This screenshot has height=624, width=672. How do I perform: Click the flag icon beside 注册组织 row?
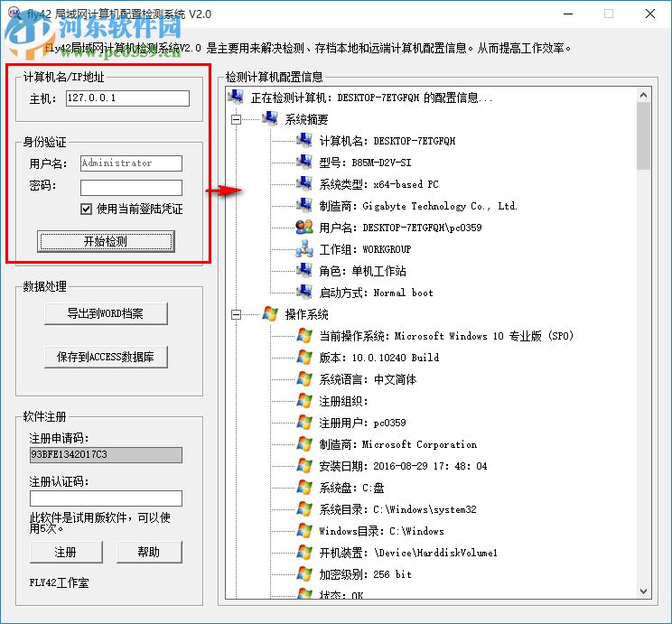click(x=304, y=401)
